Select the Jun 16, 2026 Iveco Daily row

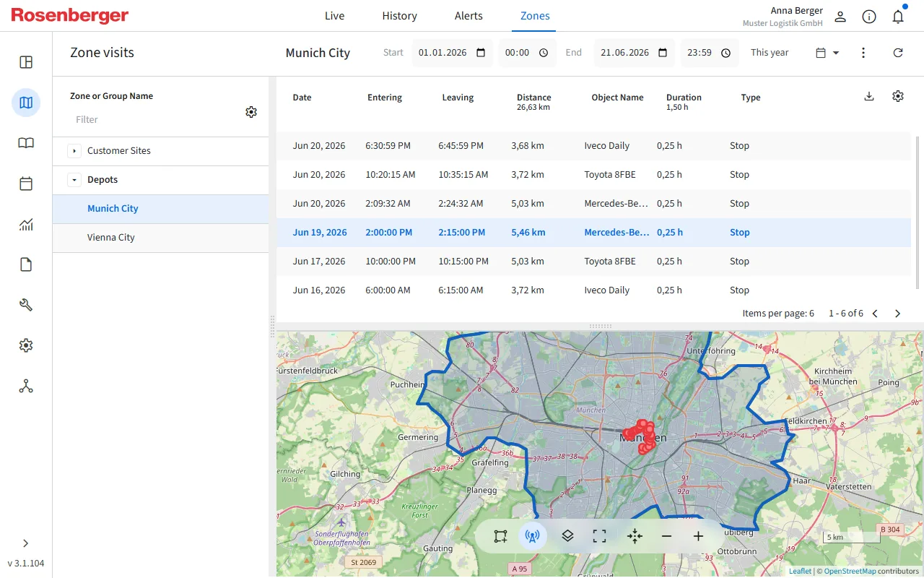tap(593, 290)
